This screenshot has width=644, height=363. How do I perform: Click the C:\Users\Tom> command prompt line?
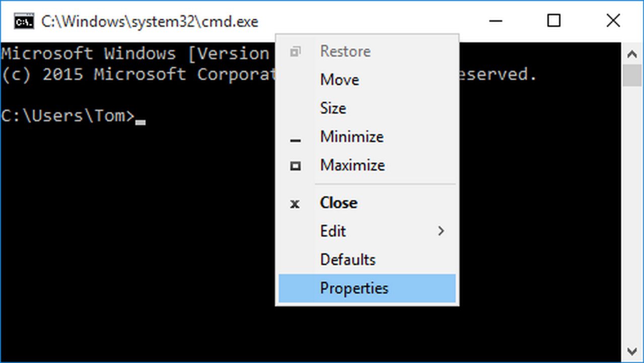coord(68,116)
